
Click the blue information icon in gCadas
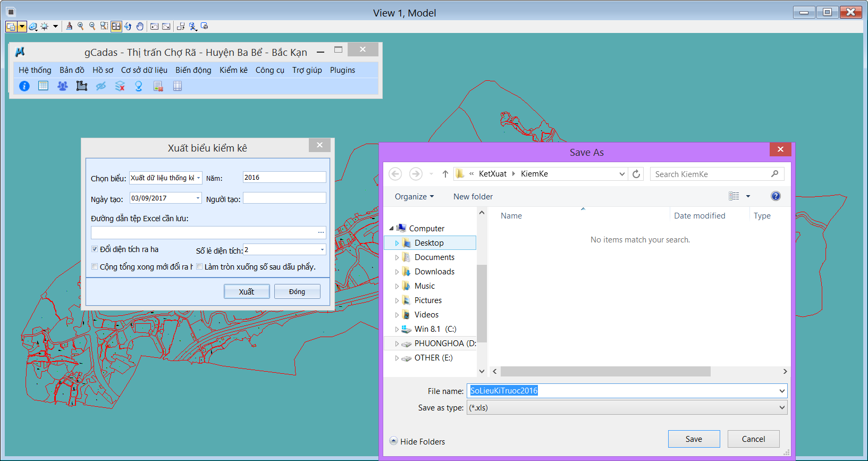(x=24, y=86)
